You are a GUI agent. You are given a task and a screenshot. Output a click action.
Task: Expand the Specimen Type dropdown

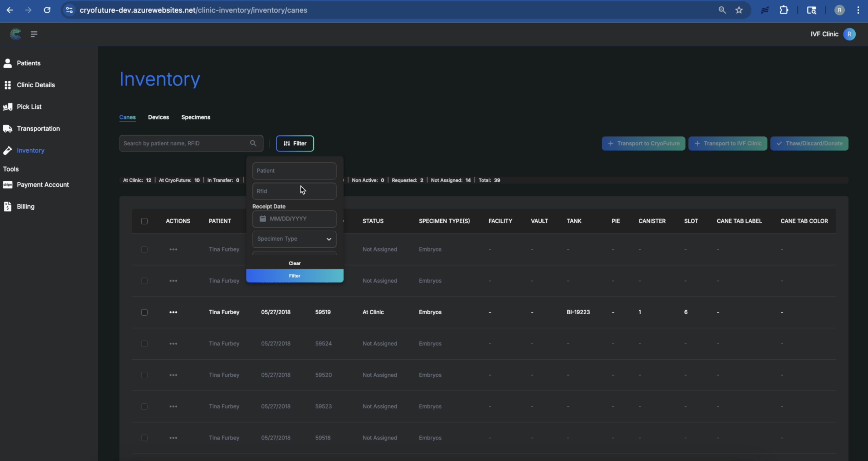click(x=294, y=239)
